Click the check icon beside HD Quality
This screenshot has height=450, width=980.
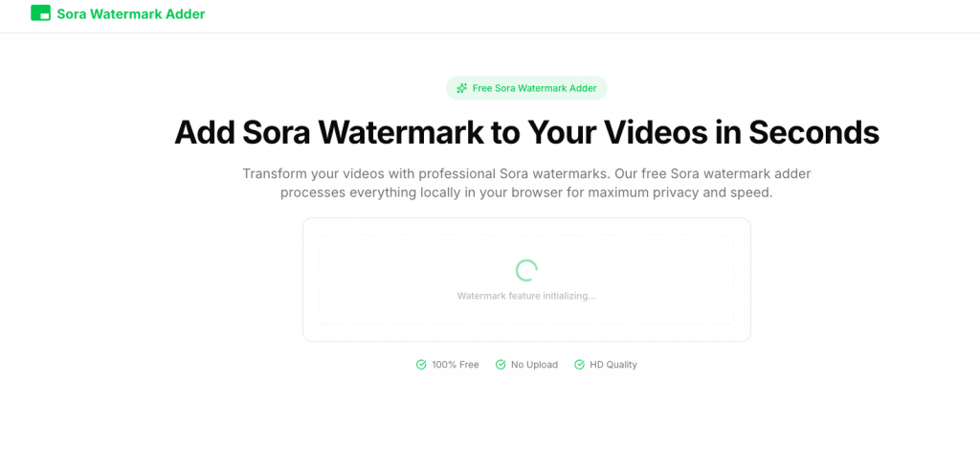tap(579, 365)
